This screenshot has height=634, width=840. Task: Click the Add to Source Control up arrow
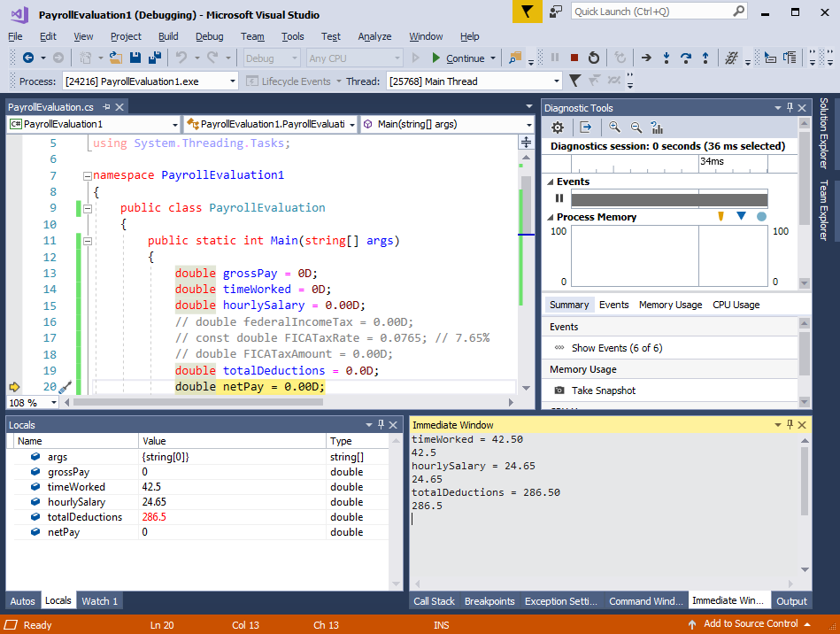click(x=692, y=624)
